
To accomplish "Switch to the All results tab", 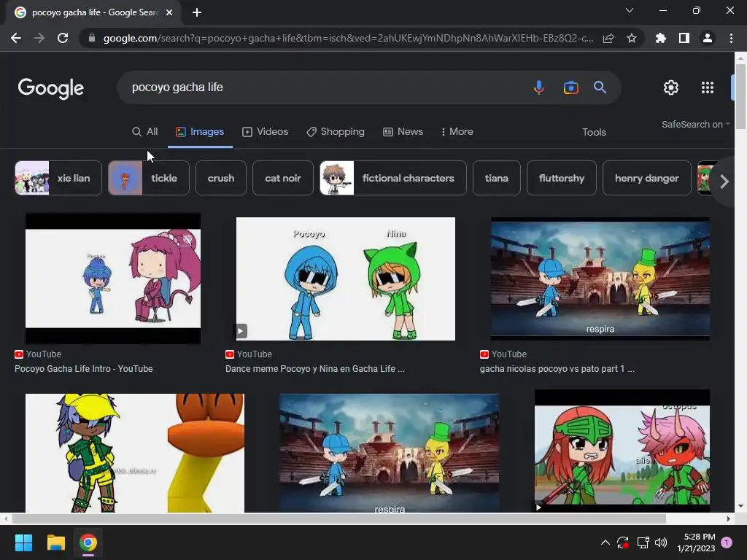I will (x=145, y=132).
